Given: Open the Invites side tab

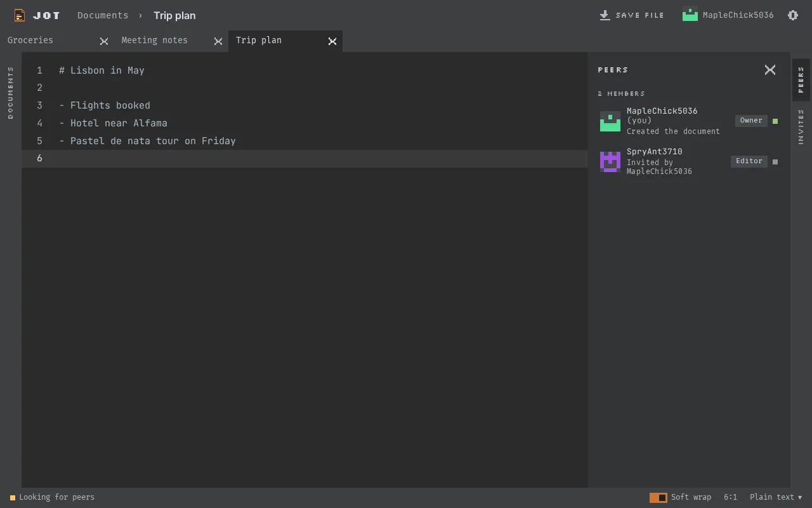Looking at the screenshot, I should [x=801, y=126].
